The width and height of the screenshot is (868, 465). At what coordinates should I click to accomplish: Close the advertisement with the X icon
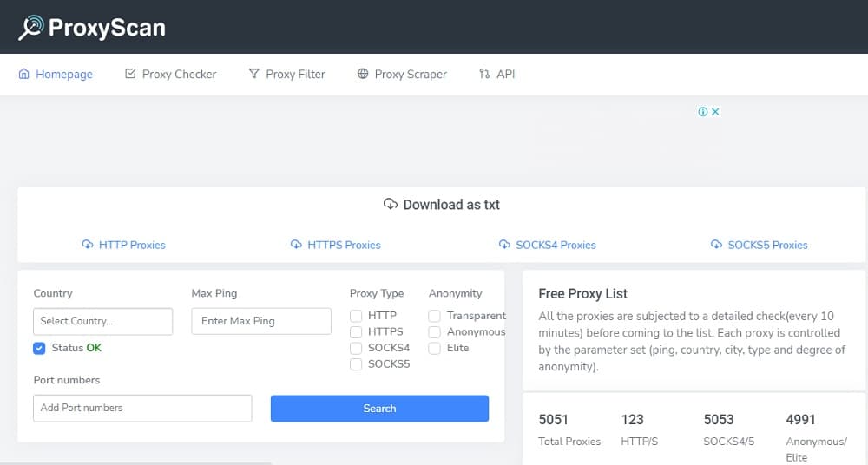pyautogui.click(x=715, y=112)
